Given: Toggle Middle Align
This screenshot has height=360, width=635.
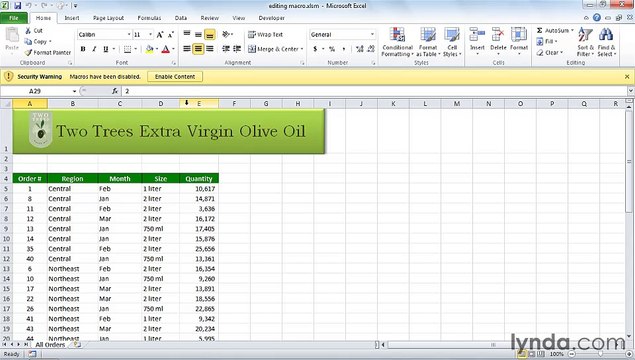Looking at the screenshot, I should coord(198,34).
